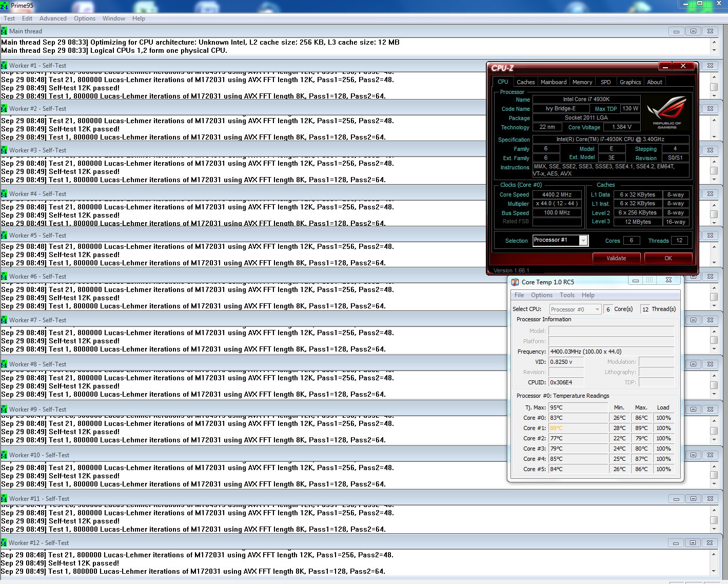Click the Core Temp title bar icon

point(515,282)
